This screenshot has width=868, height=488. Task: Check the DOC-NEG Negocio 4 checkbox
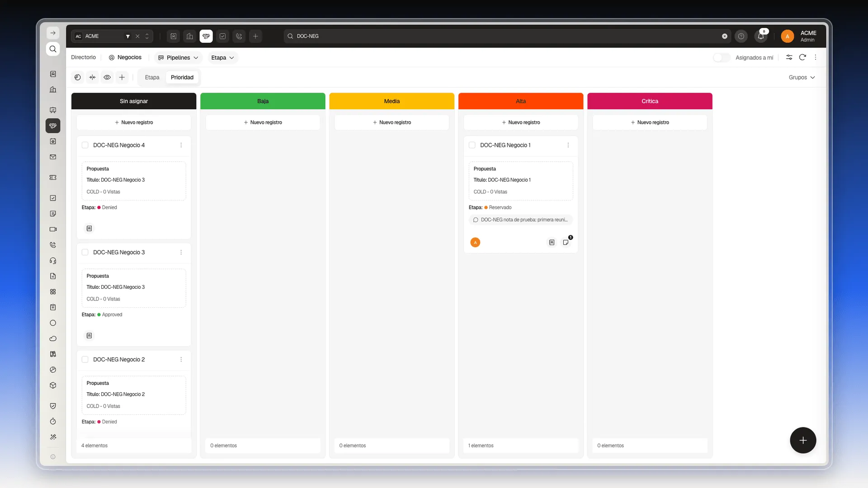[85, 145]
